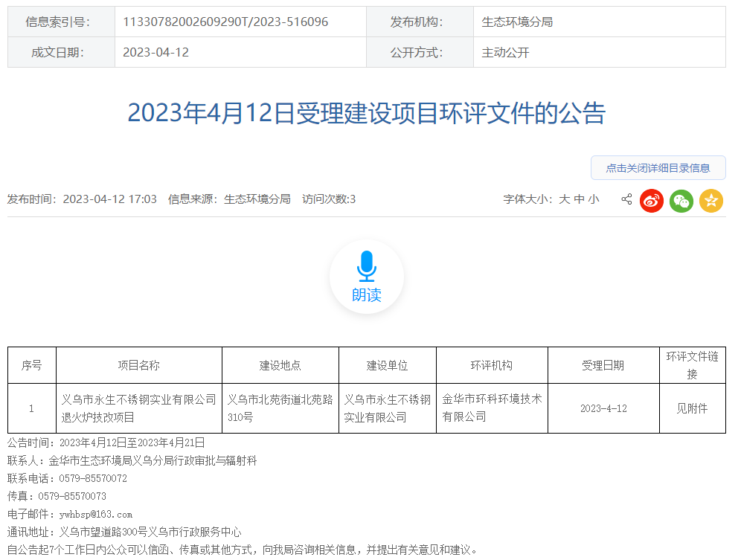
Task: Collapse details with 点击关闭详细目录信息 button
Action: tap(658, 168)
